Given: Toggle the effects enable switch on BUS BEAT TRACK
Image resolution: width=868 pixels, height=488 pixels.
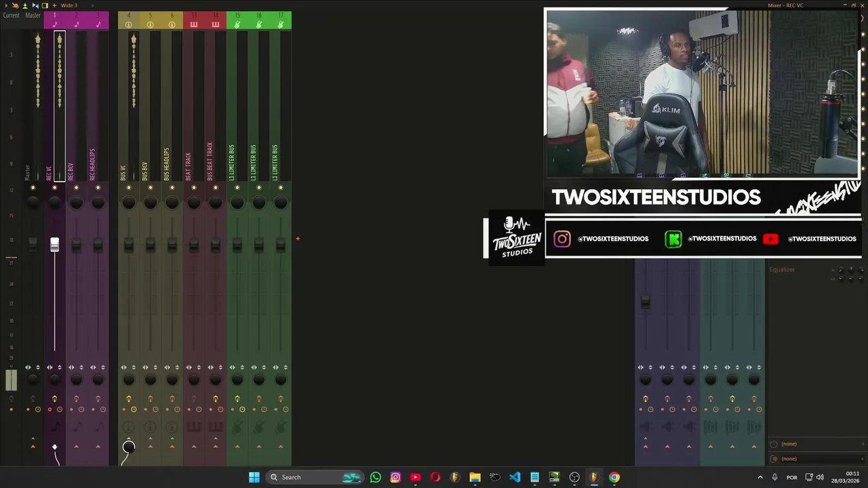Looking at the screenshot, I should tap(216, 399).
